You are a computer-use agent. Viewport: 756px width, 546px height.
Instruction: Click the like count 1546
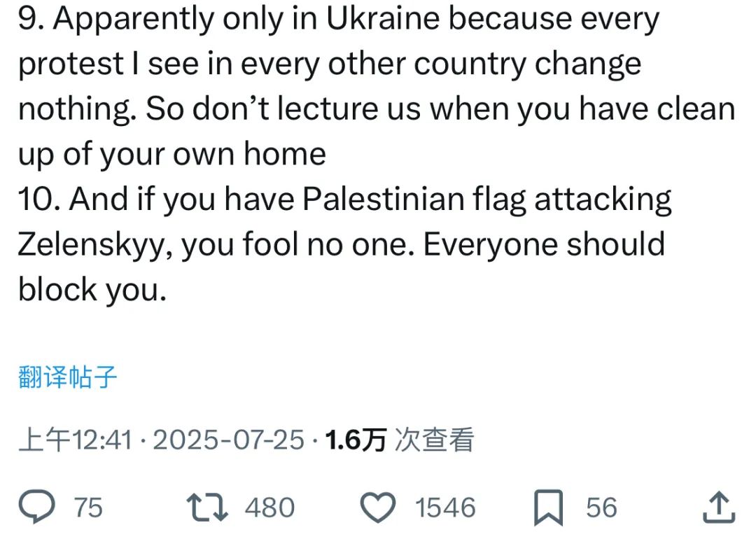[445, 508]
